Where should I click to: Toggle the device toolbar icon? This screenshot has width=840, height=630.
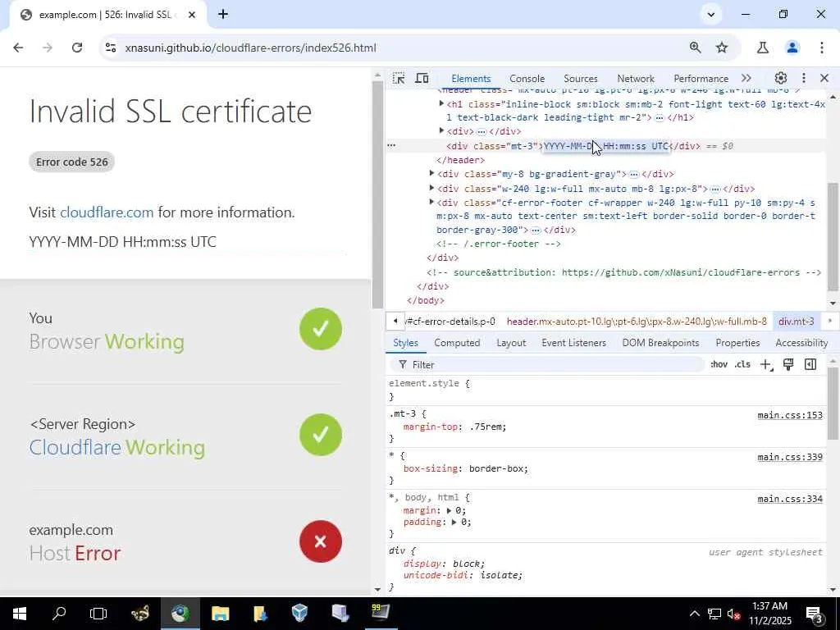[422, 78]
